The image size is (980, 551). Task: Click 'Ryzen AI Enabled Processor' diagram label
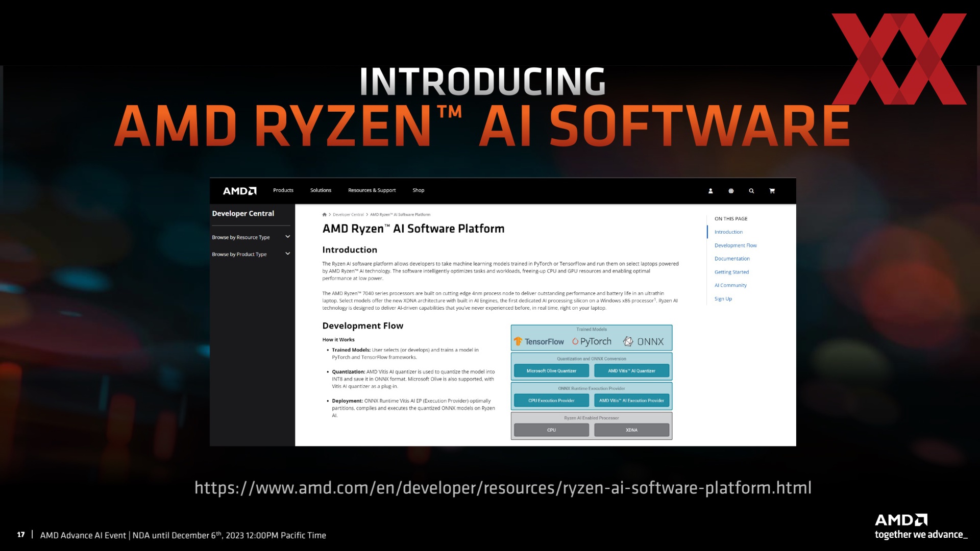click(x=591, y=418)
